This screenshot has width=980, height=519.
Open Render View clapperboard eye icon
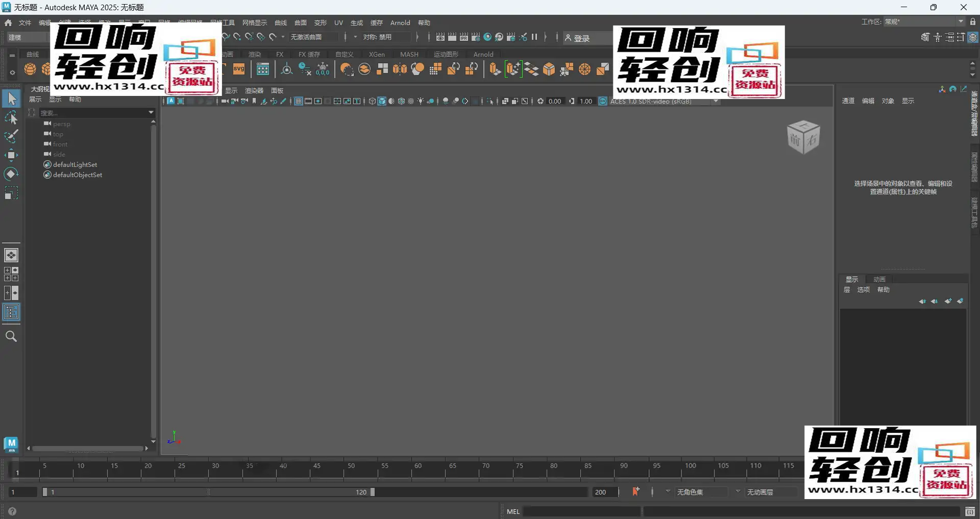click(x=440, y=37)
